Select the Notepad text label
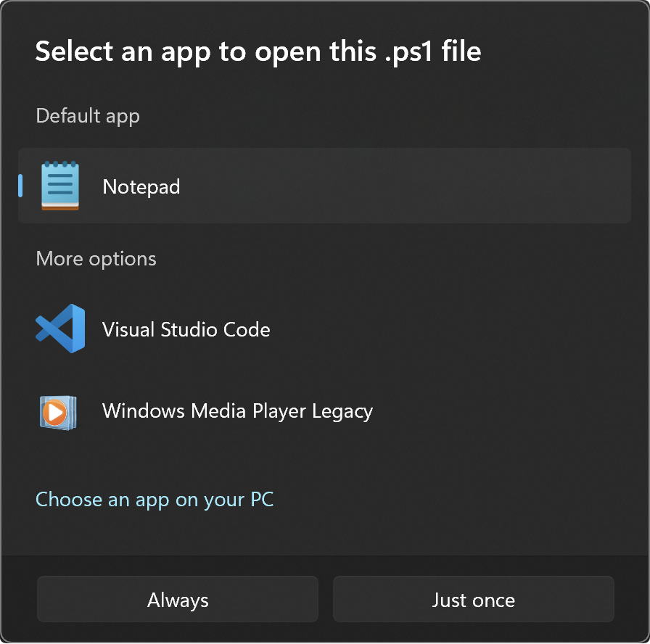650x644 pixels. [x=141, y=186]
